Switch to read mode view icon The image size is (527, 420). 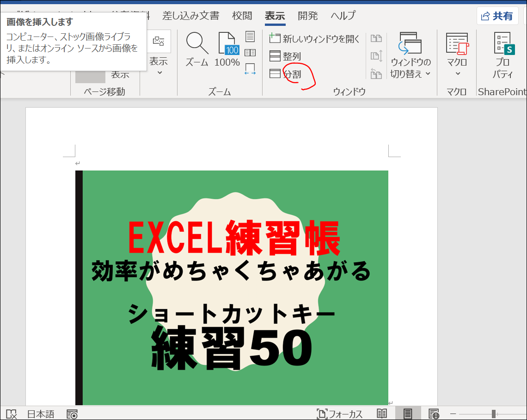pyautogui.click(x=382, y=414)
